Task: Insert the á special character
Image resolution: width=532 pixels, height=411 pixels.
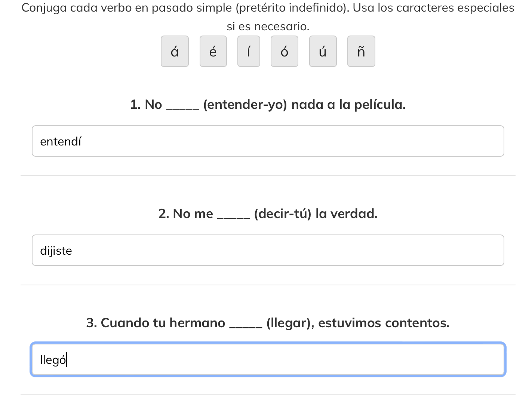Action: [x=175, y=51]
